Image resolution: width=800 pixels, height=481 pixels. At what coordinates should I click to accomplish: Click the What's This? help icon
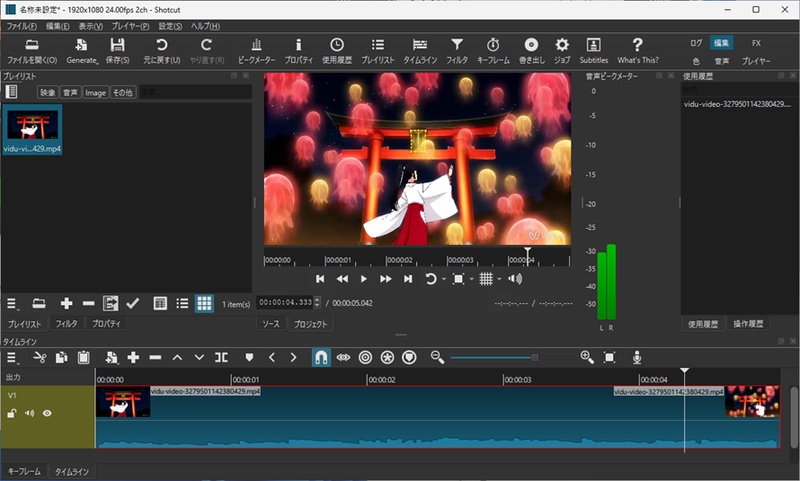pyautogui.click(x=638, y=51)
